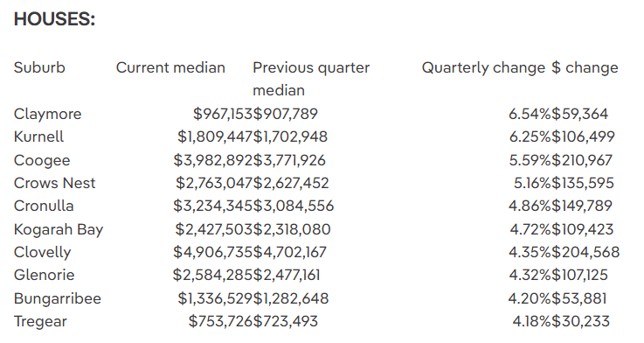Select Coogee's $210,967 change value
Viewport: 644px width, 343px height.
coord(582,160)
